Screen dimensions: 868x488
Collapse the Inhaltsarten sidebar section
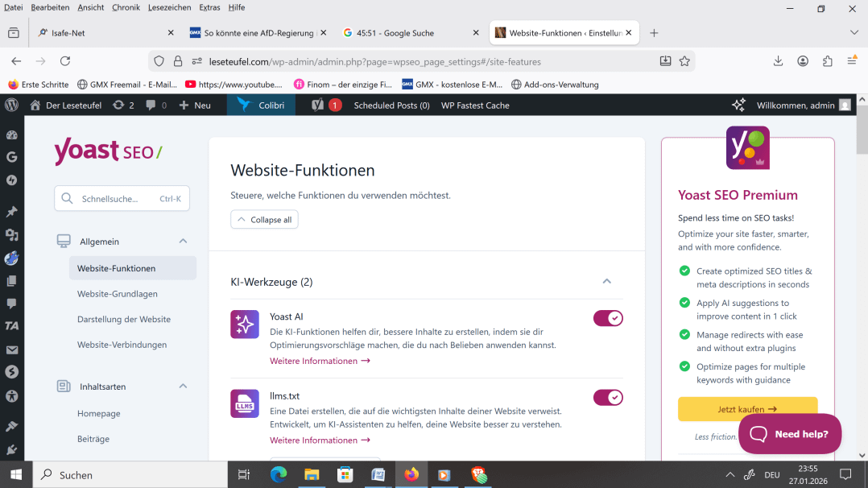click(184, 386)
